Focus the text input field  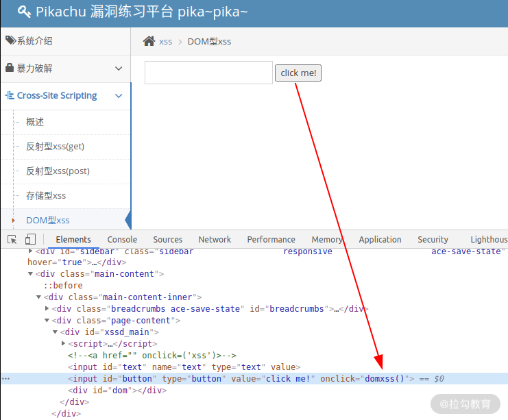pyautogui.click(x=208, y=73)
